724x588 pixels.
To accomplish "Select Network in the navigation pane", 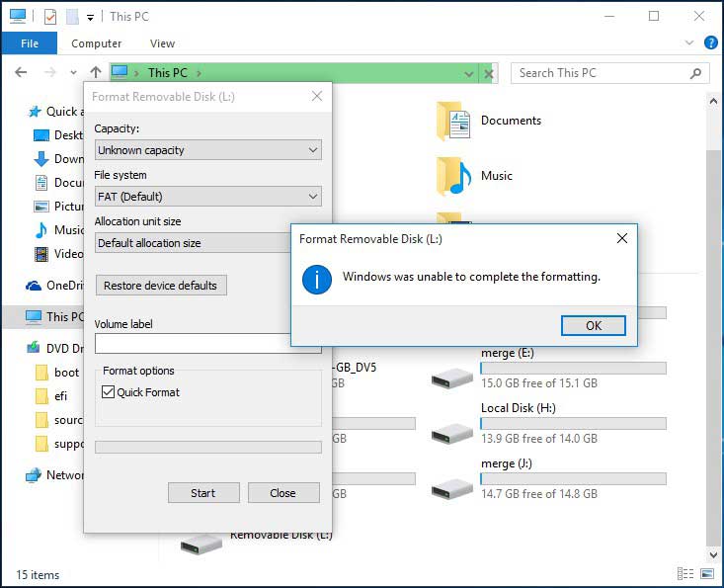I will coord(54,474).
